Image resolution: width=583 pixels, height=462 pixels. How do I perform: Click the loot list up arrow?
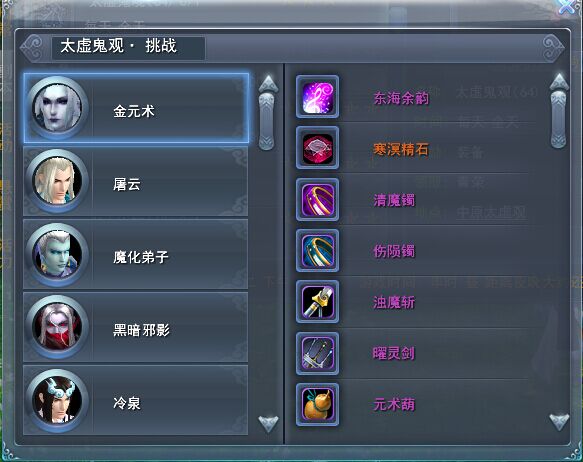point(559,82)
